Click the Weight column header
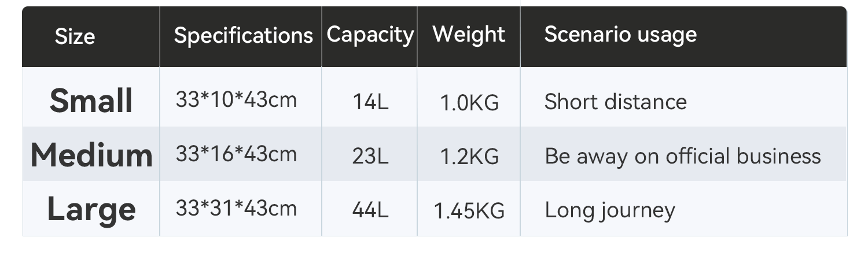This screenshot has height=256, width=868. [x=469, y=34]
